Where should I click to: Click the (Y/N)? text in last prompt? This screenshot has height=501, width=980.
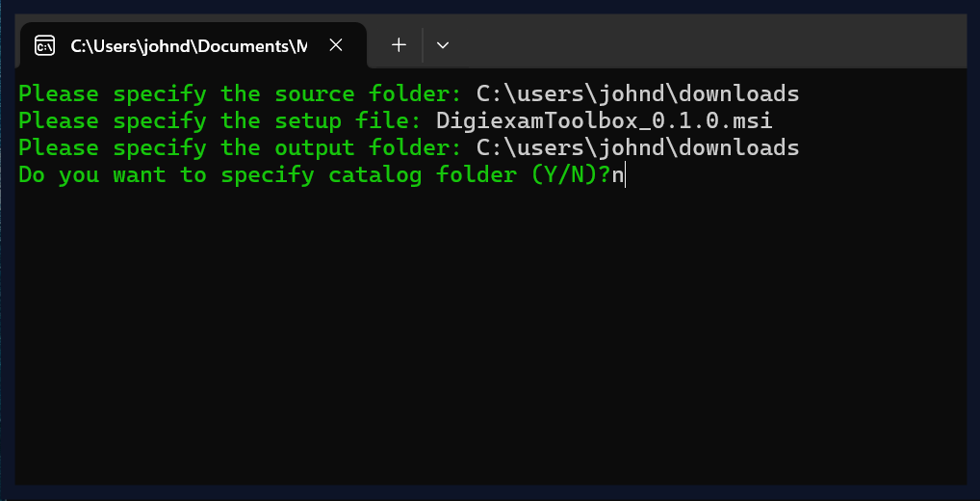[570, 175]
